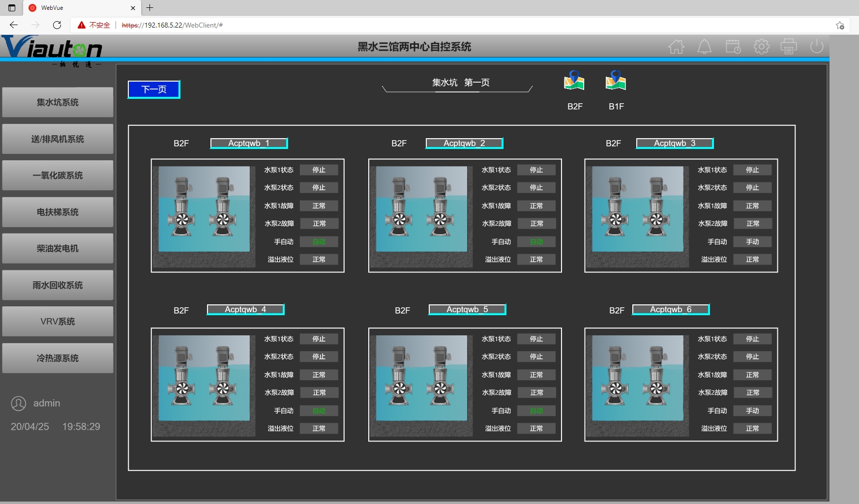Click the admin user avatar icon
The width and height of the screenshot is (859, 504).
(x=19, y=404)
